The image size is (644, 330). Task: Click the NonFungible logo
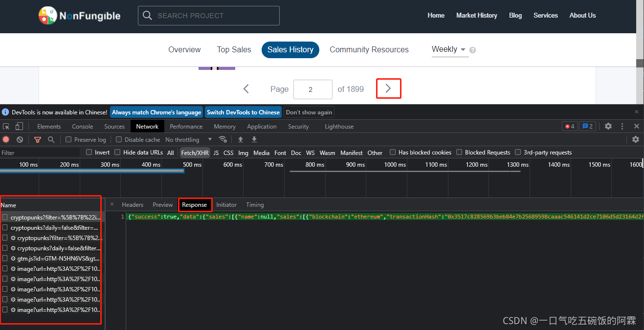pos(79,16)
